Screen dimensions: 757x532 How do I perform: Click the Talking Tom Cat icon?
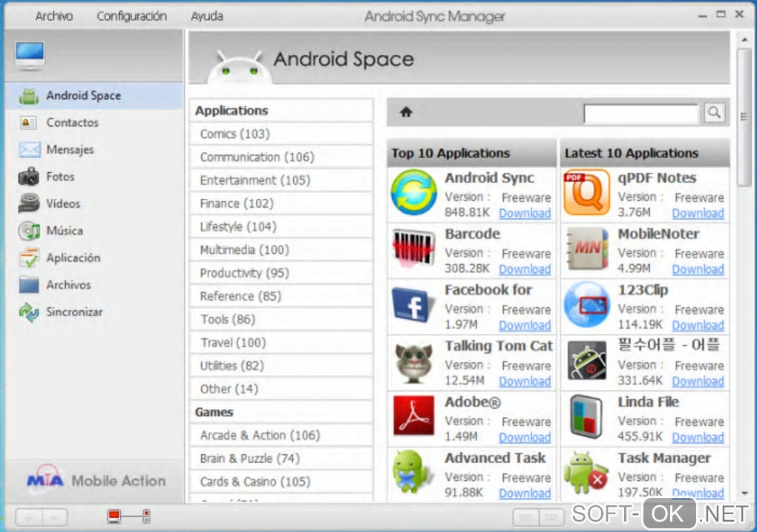(x=413, y=363)
